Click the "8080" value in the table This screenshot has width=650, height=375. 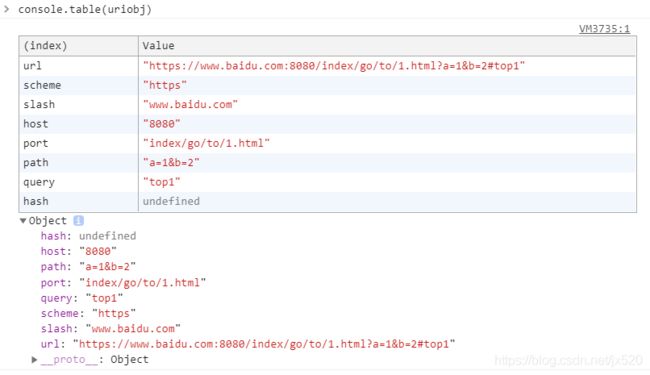(162, 124)
